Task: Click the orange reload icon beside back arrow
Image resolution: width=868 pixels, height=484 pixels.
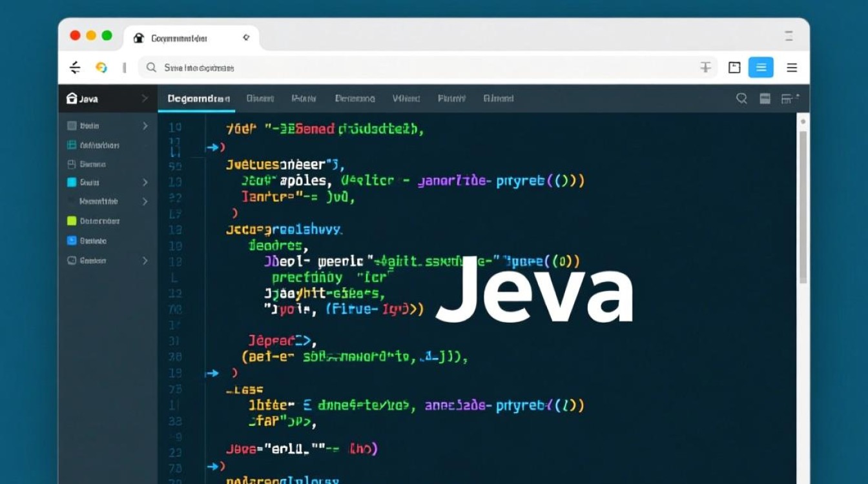Action: [x=101, y=68]
